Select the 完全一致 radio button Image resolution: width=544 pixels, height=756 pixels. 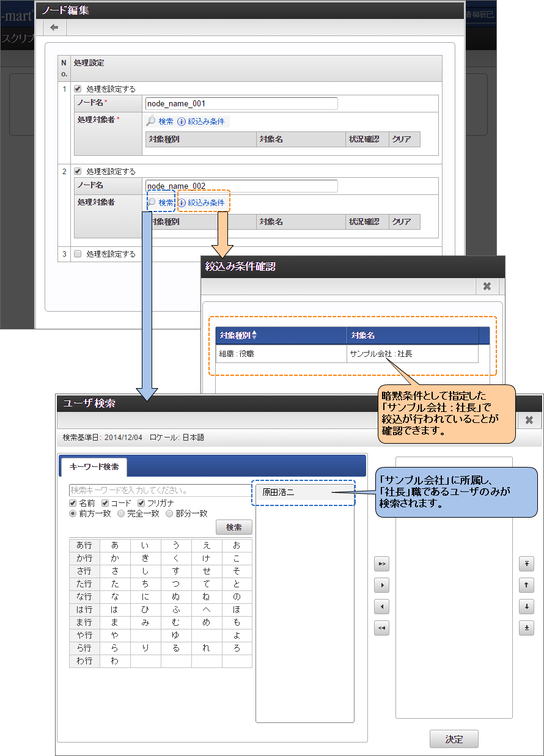coord(121,514)
